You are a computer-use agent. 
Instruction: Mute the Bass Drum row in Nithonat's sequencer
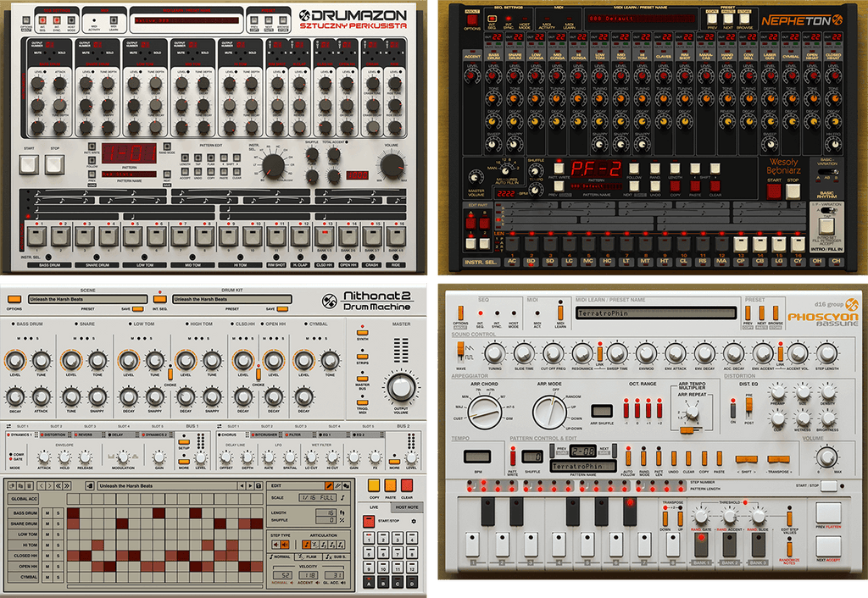[x=47, y=513]
